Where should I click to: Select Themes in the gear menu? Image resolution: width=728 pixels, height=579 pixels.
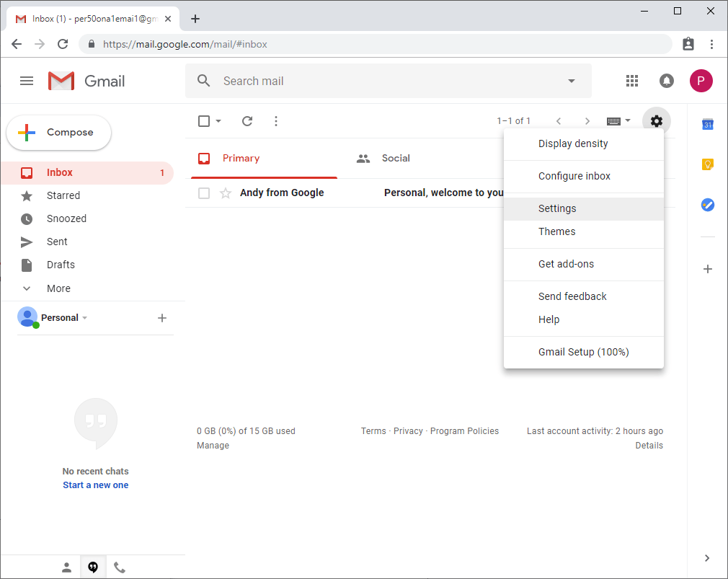[584, 231]
